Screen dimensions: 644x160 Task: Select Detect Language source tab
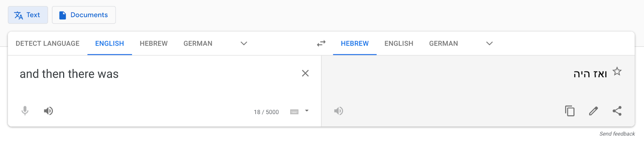click(x=47, y=43)
